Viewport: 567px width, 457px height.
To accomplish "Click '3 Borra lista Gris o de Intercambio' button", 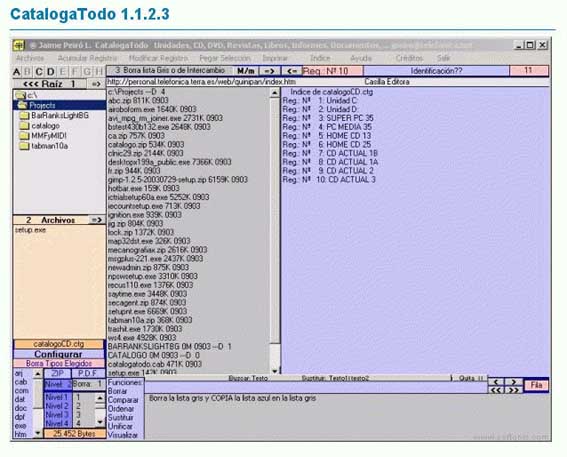I will point(170,71).
